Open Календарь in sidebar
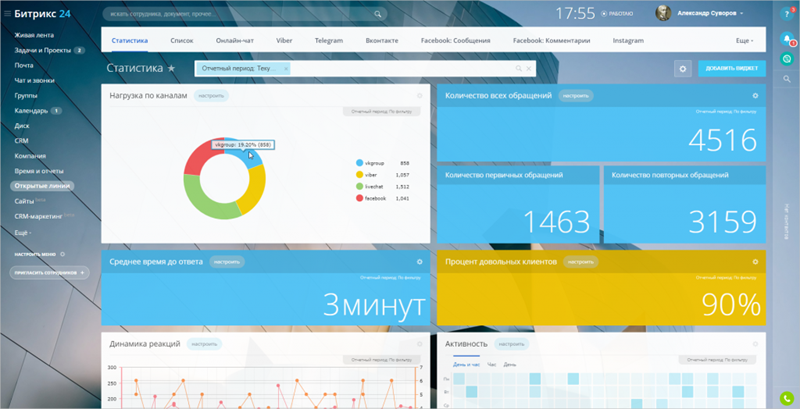This screenshot has height=409, width=800. click(x=31, y=111)
